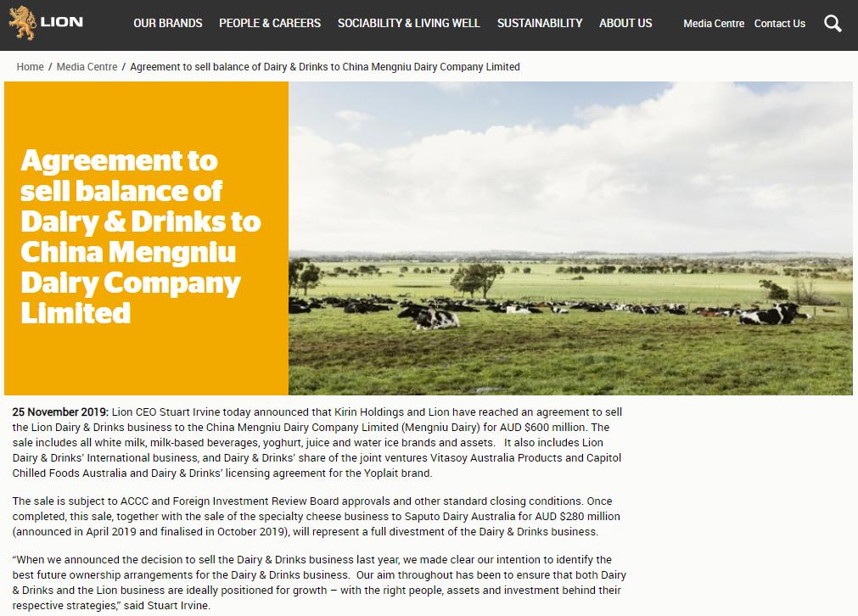
Task: Visit the Media Centre header link
Action: 714,24
